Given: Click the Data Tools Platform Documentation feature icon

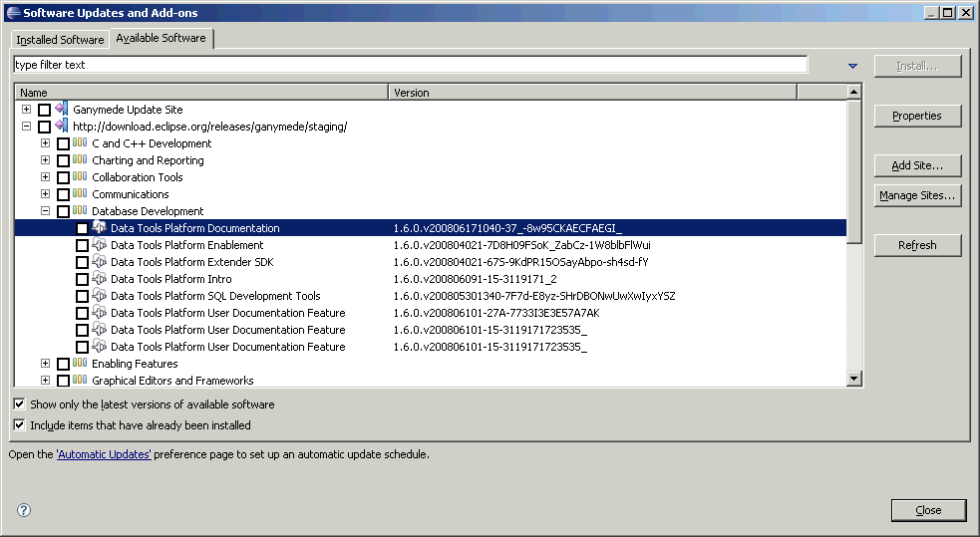Looking at the screenshot, I should (x=99, y=227).
